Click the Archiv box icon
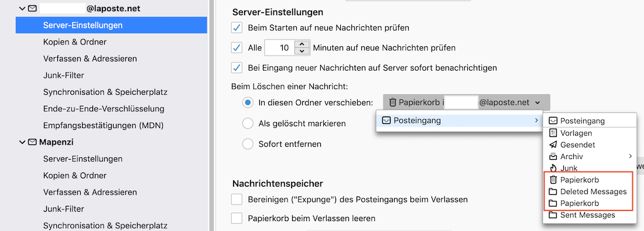 pyautogui.click(x=553, y=156)
